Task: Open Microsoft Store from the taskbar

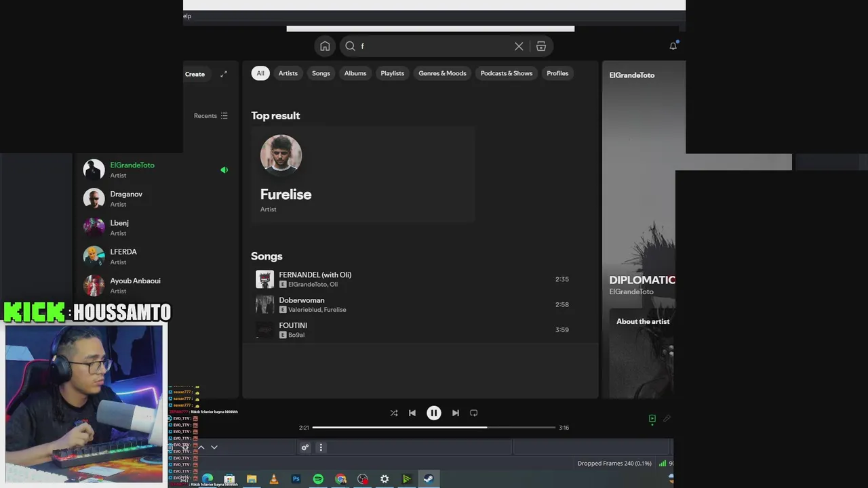Action: [x=229, y=479]
